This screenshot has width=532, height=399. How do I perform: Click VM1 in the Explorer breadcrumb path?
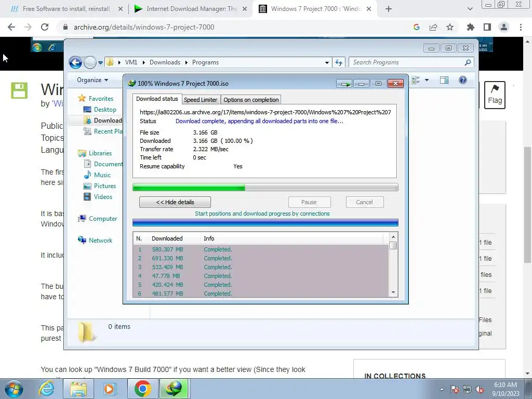click(131, 62)
